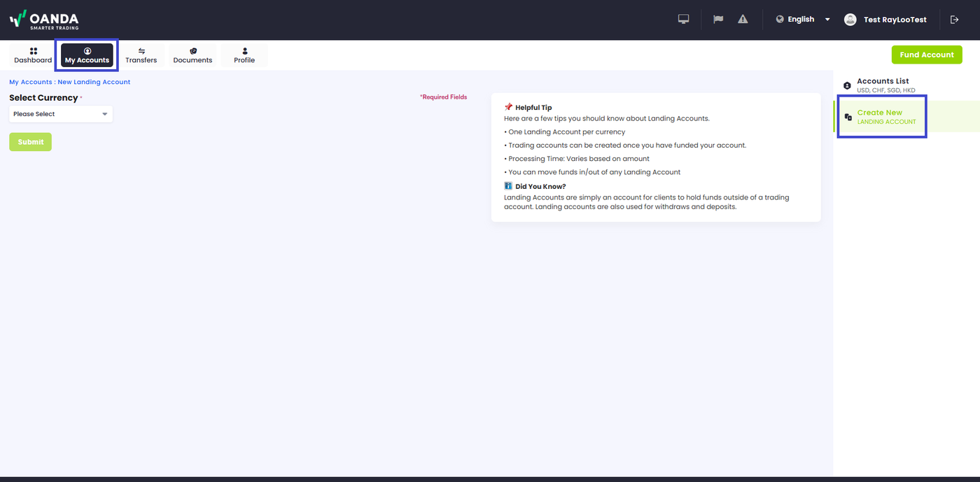This screenshot has height=482, width=980.
Task: Select Create New Landing Account in the sidebar
Action: (x=906, y=117)
